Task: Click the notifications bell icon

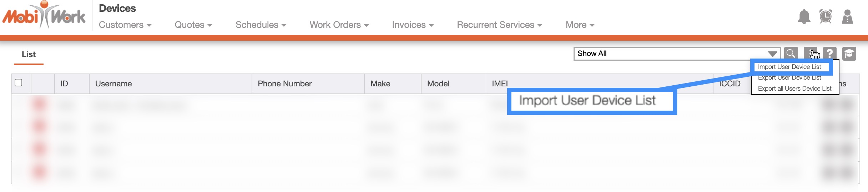Action: click(804, 16)
